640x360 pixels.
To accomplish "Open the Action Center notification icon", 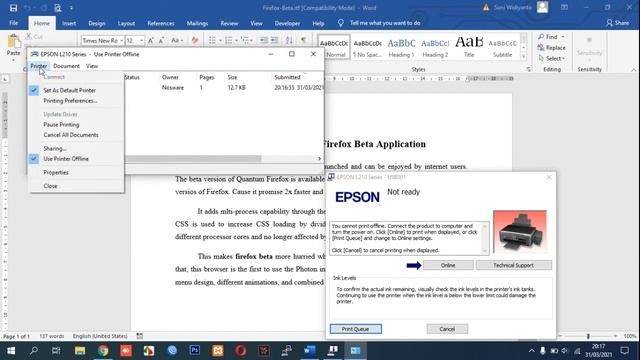I will [624, 350].
